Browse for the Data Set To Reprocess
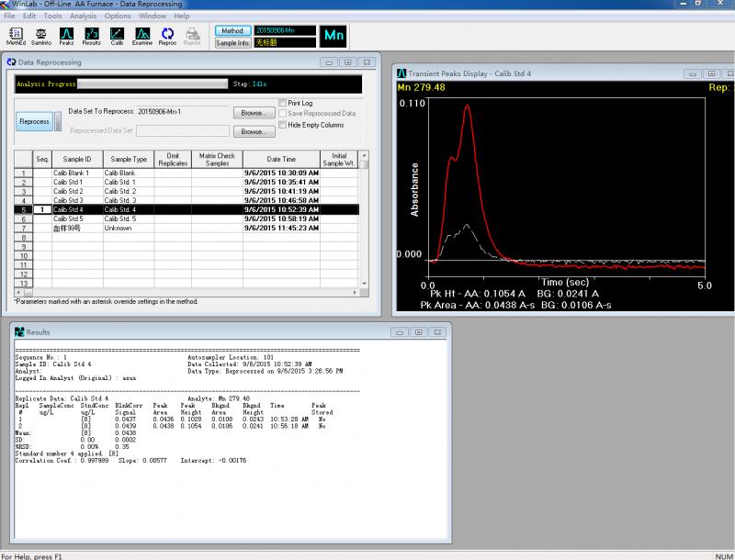This screenshot has width=735, height=560. coord(253,112)
